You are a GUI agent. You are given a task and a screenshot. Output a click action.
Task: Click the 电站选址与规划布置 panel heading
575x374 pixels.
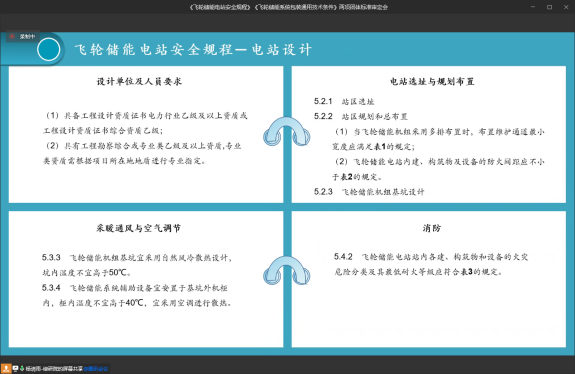pyautogui.click(x=432, y=81)
